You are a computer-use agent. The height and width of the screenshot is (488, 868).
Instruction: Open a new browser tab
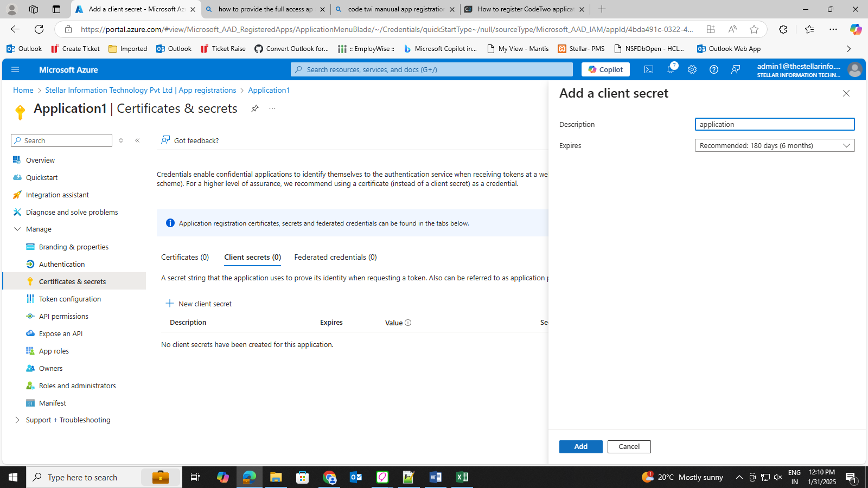(602, 9)
